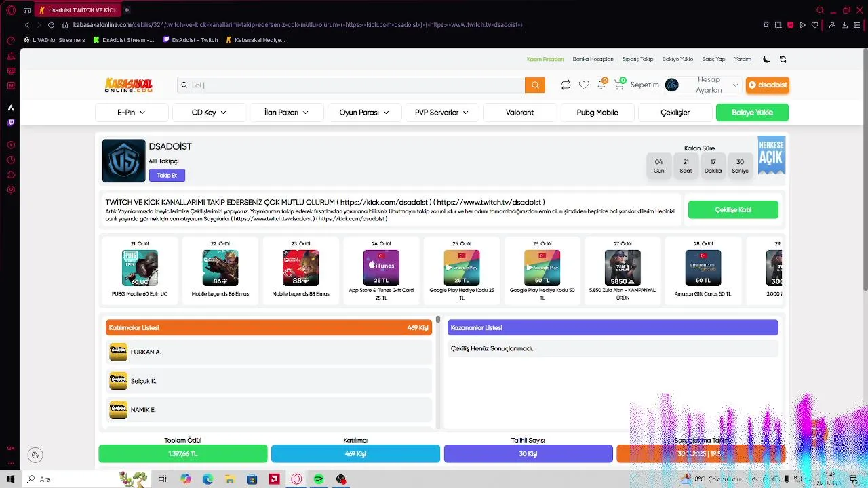Open the Sipariş Takip link
This screenshot has width=868, height=488.
(637, 59)
